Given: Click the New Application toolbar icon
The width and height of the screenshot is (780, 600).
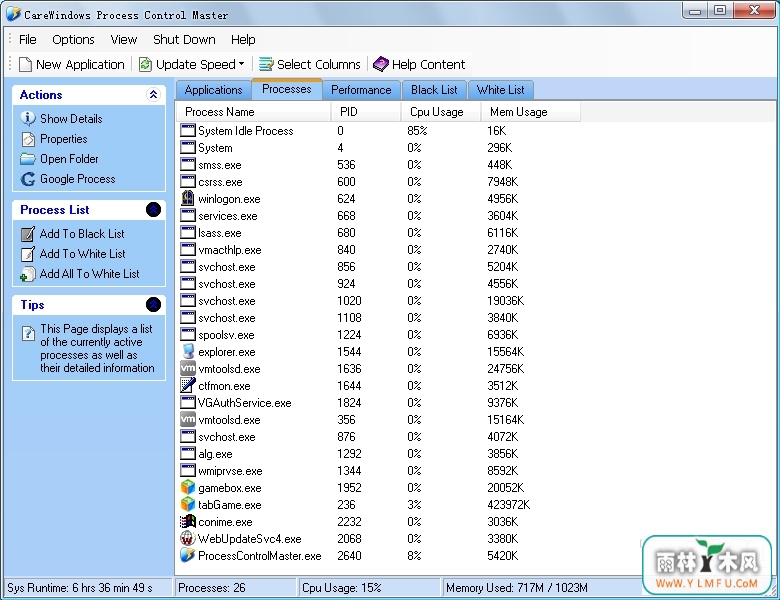Looking at the screenshot, I should [25, 65].
